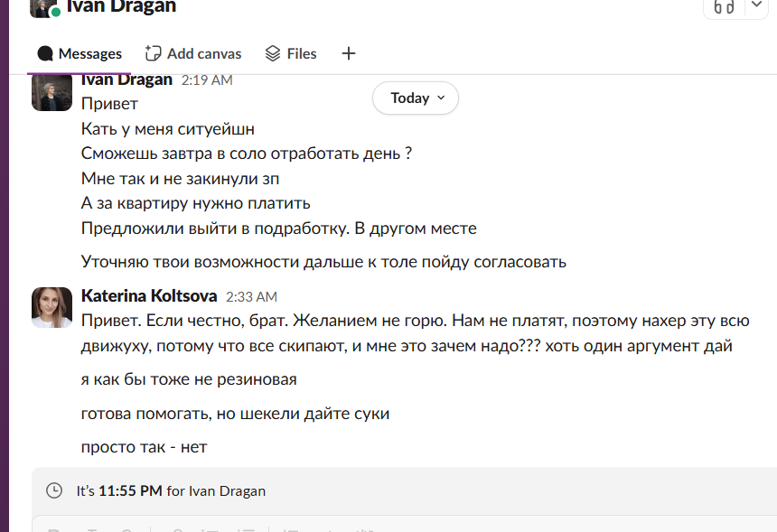
Task: Click the "It's 11:55 PM for Ivan Dragan" notice
Action: [x=171, y=490]
